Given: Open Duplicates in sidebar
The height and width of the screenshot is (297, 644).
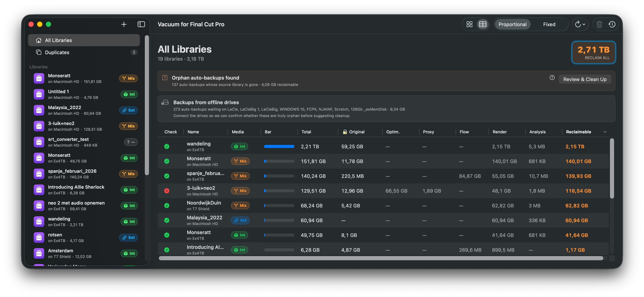Looking at the screenshot, I should tap(84, 52).
